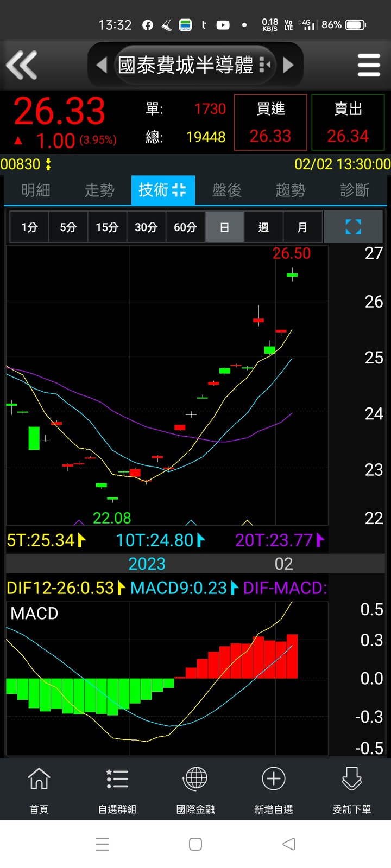Viewport: 391px width, 868px height.
Task: Open 自選群組 watchlist groups
Action: [117, 790]
